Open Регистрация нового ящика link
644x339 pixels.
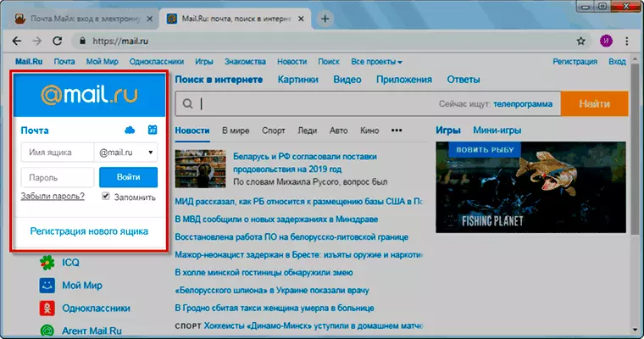click(x=89, y=231)
